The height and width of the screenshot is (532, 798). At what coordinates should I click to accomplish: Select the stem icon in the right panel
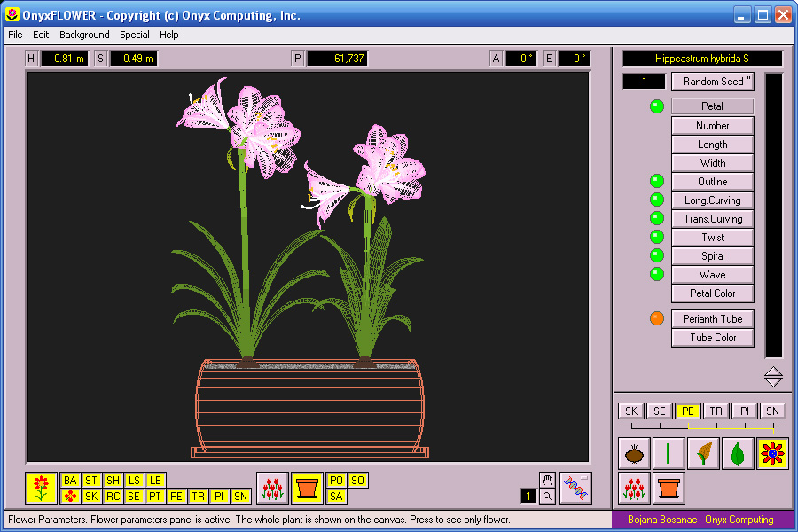668,452
